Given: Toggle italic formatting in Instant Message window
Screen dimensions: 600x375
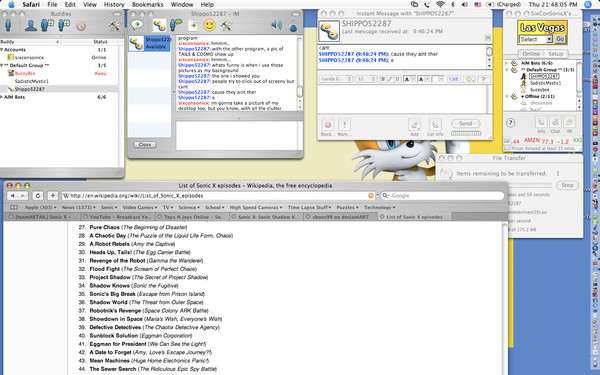Looking at the screenshot, I should click(x=390, y=79).
